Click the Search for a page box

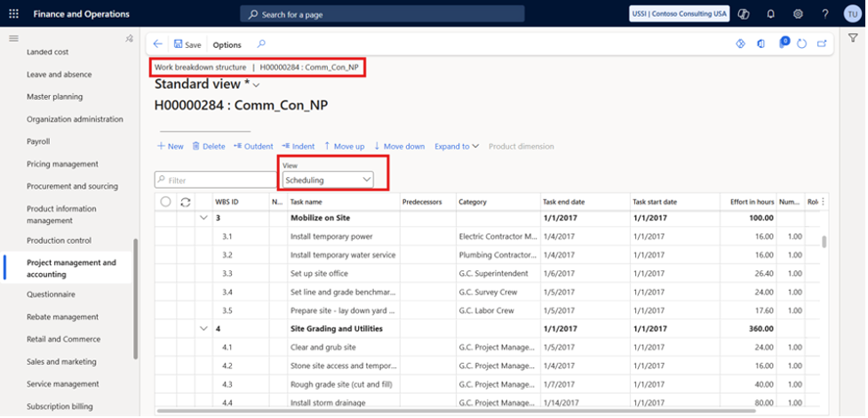coord(382,14)
